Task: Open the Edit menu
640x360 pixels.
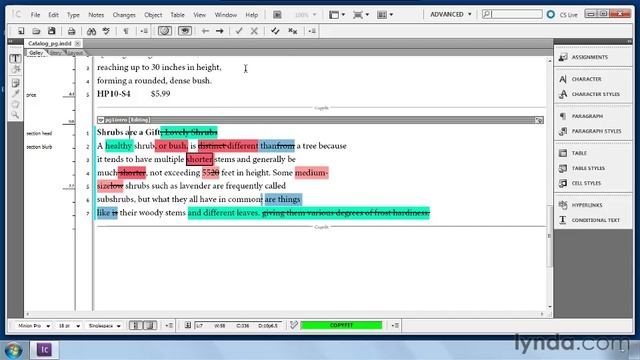Action: point(53,15)
